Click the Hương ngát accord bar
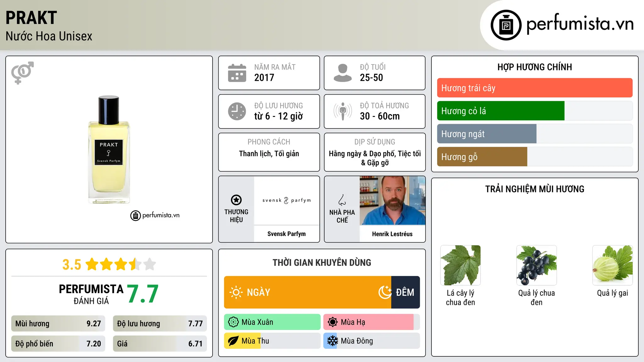 [535, 134]
